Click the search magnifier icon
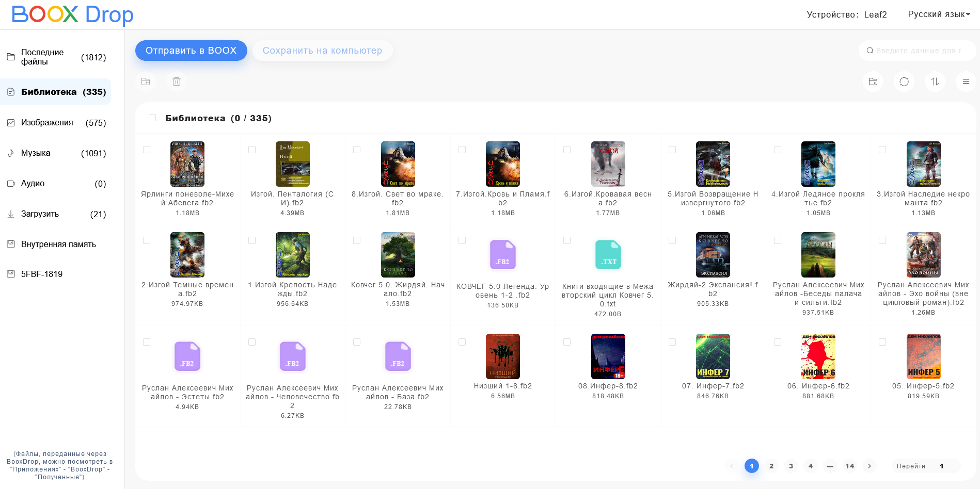Viewport: 980px width, 489px height. [x=870, y=51]
